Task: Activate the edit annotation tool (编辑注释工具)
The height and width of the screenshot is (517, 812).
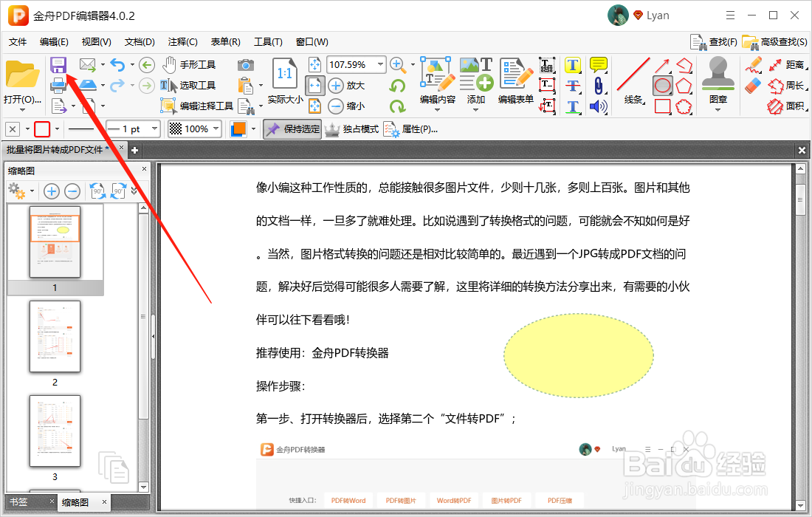Action: point(197,106)
